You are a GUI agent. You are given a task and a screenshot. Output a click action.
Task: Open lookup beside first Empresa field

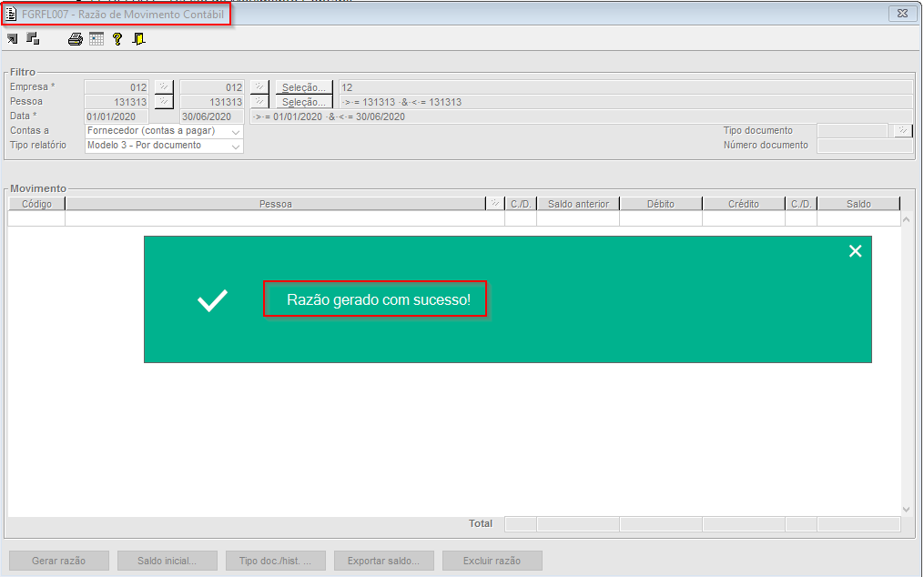click(x=164, y=87)
